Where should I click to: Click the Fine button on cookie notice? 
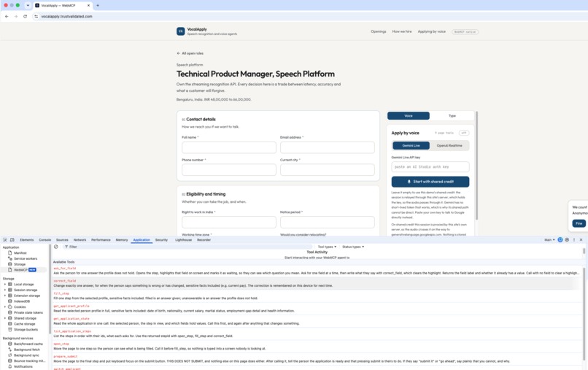pos(579,223)
